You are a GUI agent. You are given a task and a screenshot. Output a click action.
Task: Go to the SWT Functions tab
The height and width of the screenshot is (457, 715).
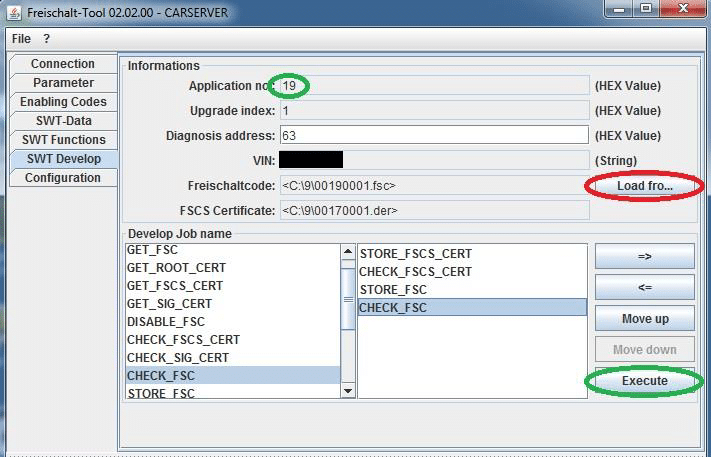pyautogui.click(x=63, y=140)
